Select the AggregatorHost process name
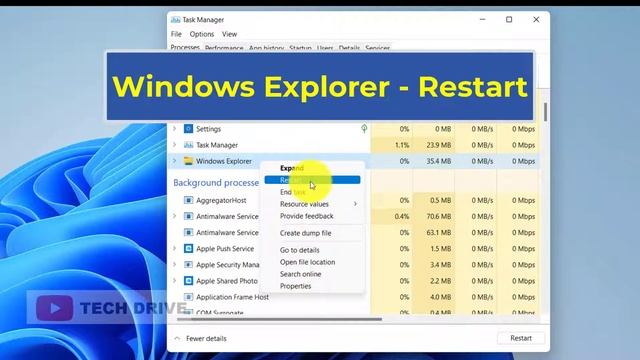Viewport: 640px width, 360px height. [221, 200]
